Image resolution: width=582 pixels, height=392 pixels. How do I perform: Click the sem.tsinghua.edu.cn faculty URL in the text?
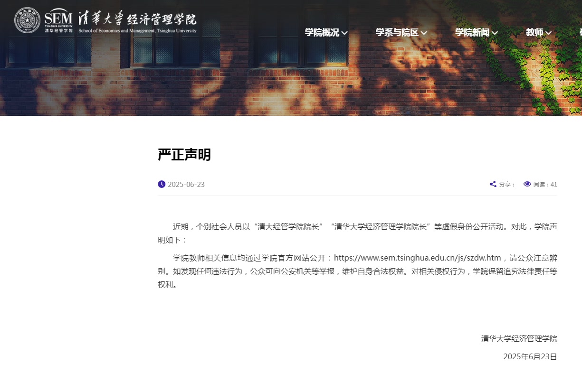(x=418, y=258)
